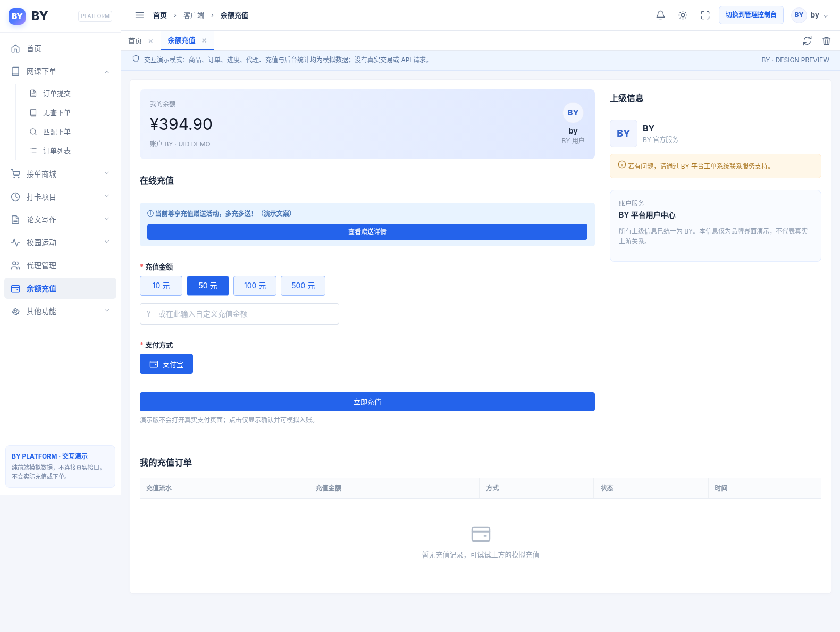Viewport: 840px width, 632px height.
Task: Toggle the sidebar collapse hamburger icon
Action: (139, 15)
